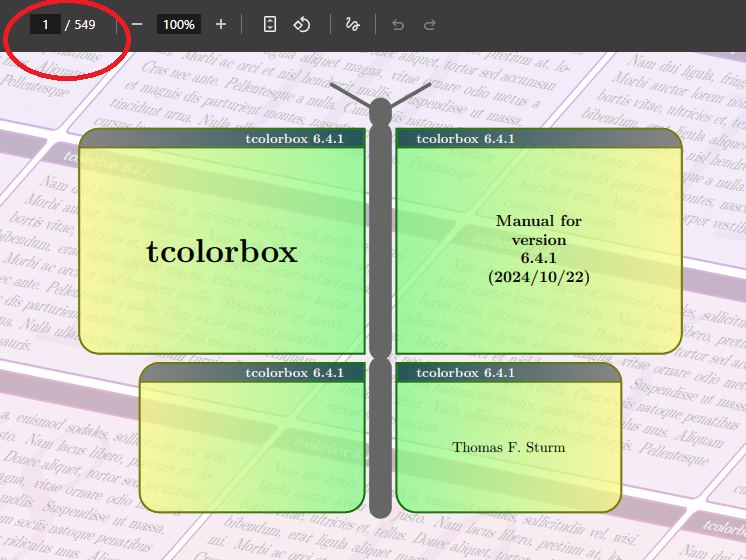746x560 pixels.
Task: Click the fit to page icon
Action: coord(269,24)
